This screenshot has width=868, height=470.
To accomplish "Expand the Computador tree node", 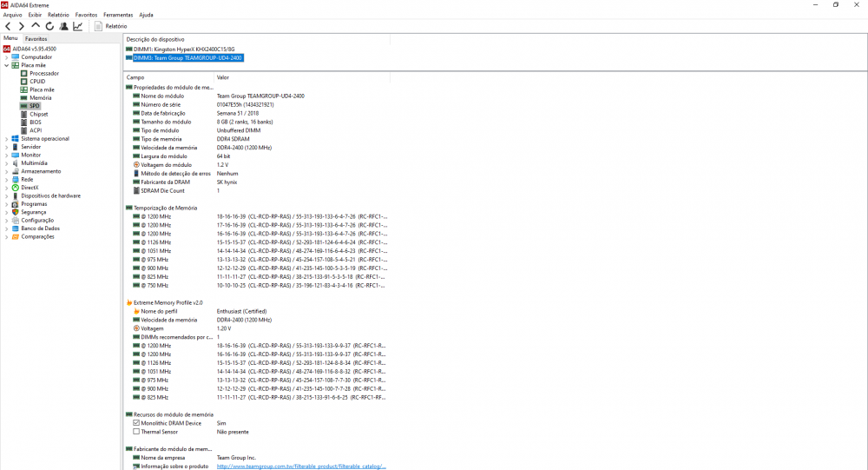I will (x=6, y=57).
